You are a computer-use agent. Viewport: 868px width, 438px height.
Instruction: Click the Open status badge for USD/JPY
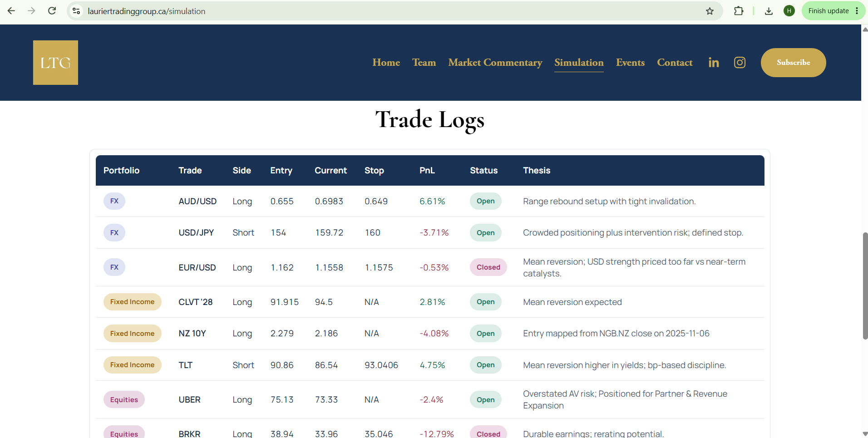(x=485, y=233)
